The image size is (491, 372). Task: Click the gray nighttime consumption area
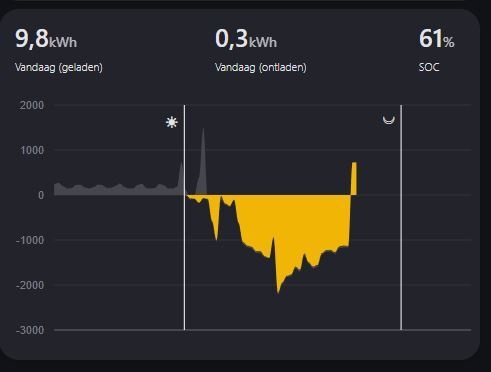tap(118, 189)
